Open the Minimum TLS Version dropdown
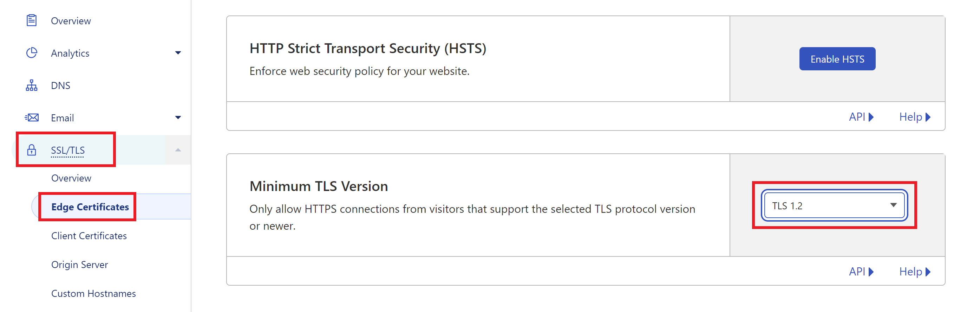The height and width of the screenshot is (312, 980). click(x=834, y=205)
